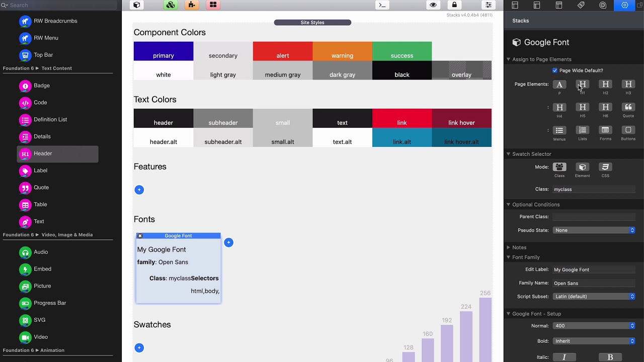Pick the Progress Bar stack icon
Viewport: 644px width, 362px height.
click(25, 303)
